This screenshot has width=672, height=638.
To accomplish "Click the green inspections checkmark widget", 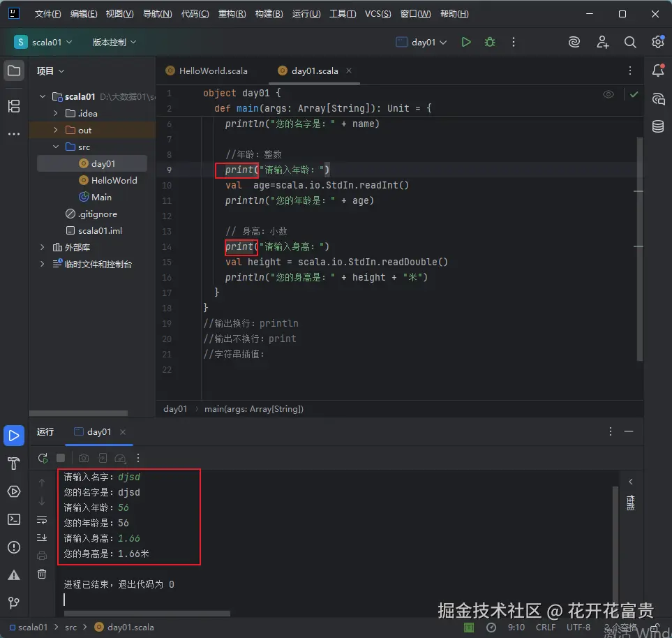I will tap(634, 94).
